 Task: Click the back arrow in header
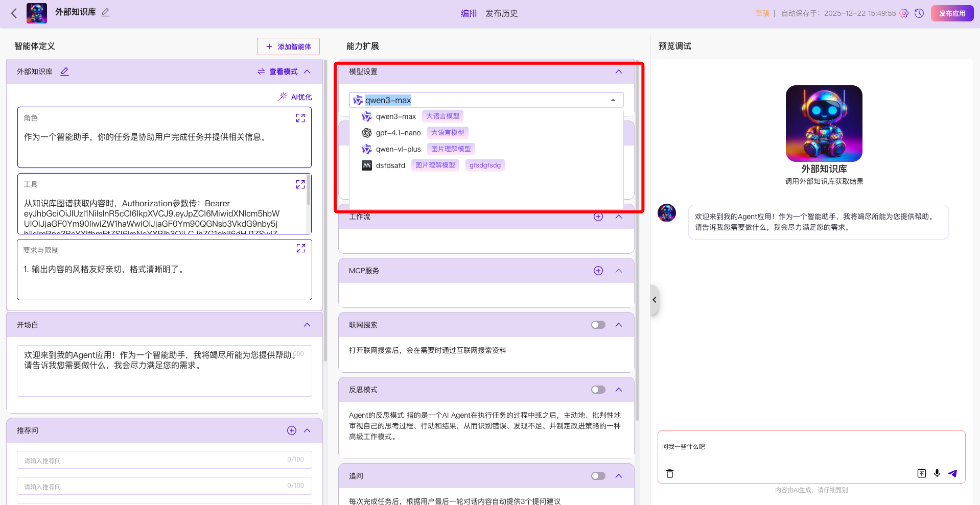(14, 13)
